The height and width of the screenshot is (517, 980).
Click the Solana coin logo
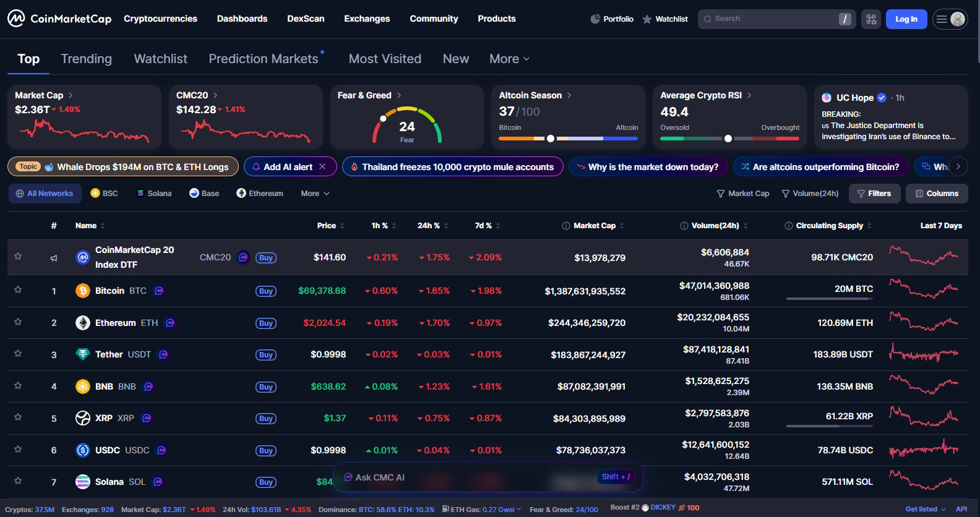[x=83, y=482]
